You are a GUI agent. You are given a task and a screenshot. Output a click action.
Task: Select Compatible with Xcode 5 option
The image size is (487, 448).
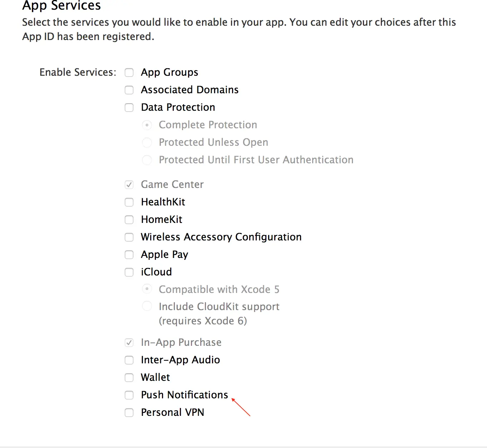point(147,289)
